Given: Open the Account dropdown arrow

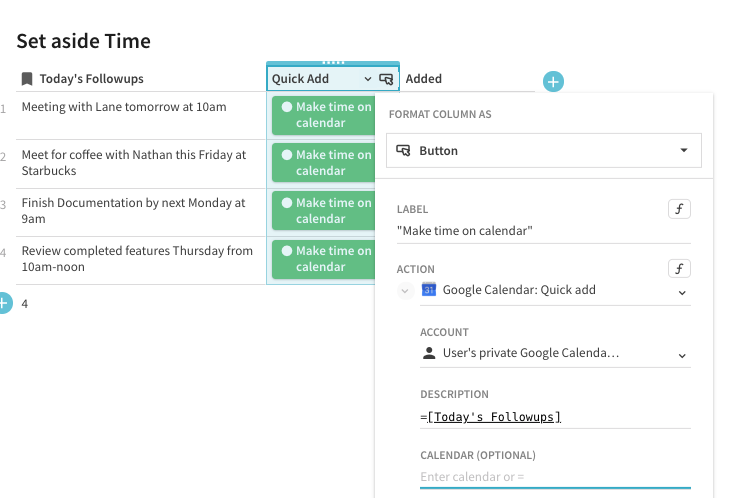Looking at the screenshot, I should point(682,355).
